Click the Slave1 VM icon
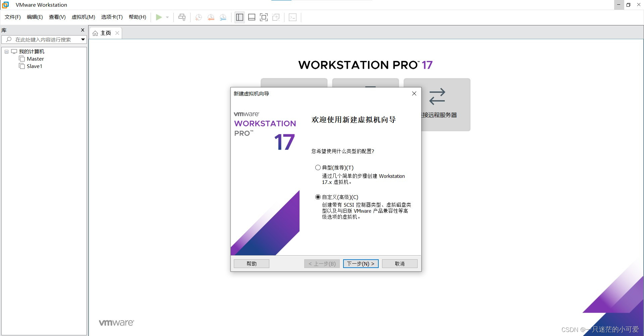Image resolution: width=644 pixels, height=336 pixels. coord(22,66)
